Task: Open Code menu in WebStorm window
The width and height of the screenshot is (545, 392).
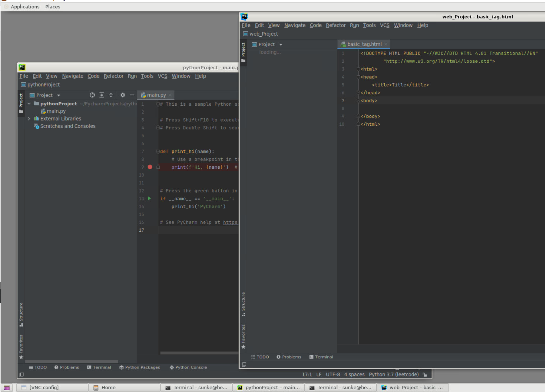Action: [x=316, y=25]
